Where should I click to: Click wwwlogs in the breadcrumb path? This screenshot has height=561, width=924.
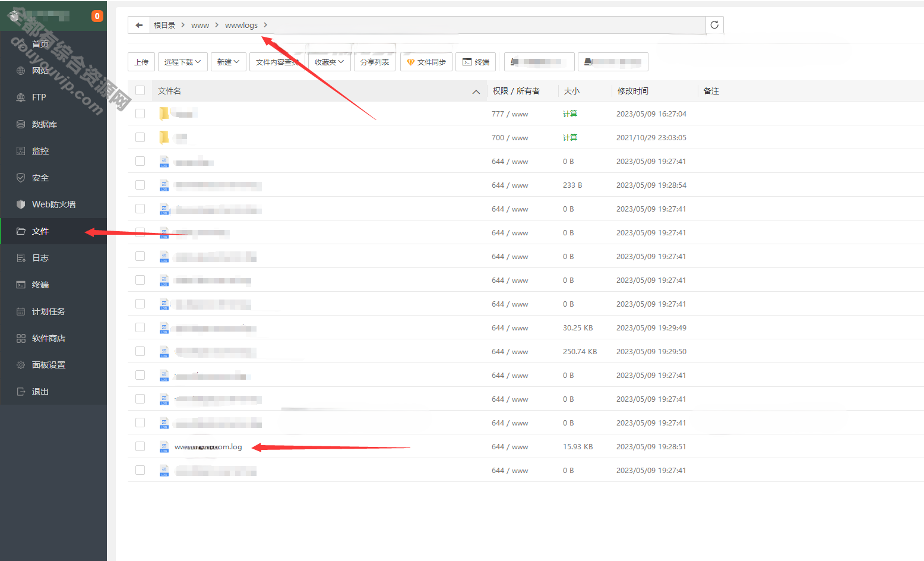(241, 25)
